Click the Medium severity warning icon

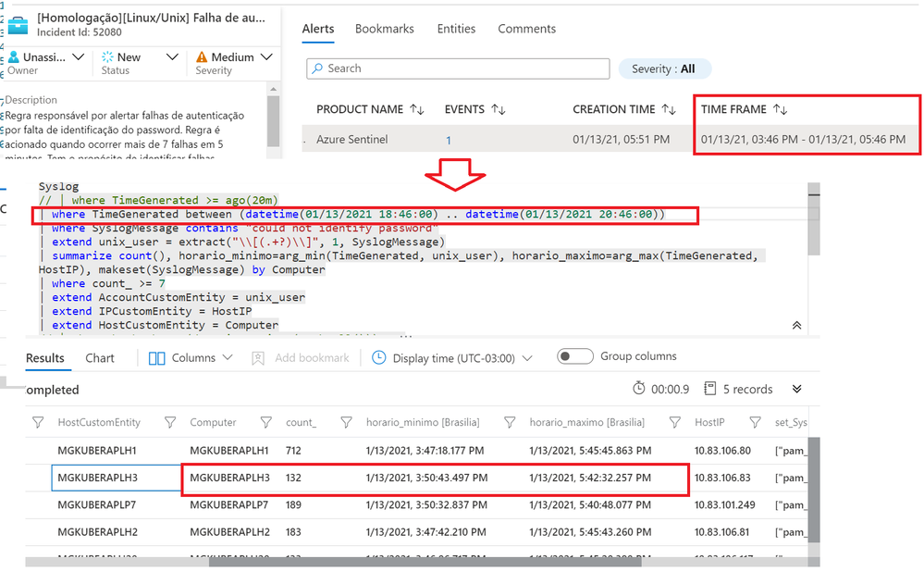(x=202, y=56)
